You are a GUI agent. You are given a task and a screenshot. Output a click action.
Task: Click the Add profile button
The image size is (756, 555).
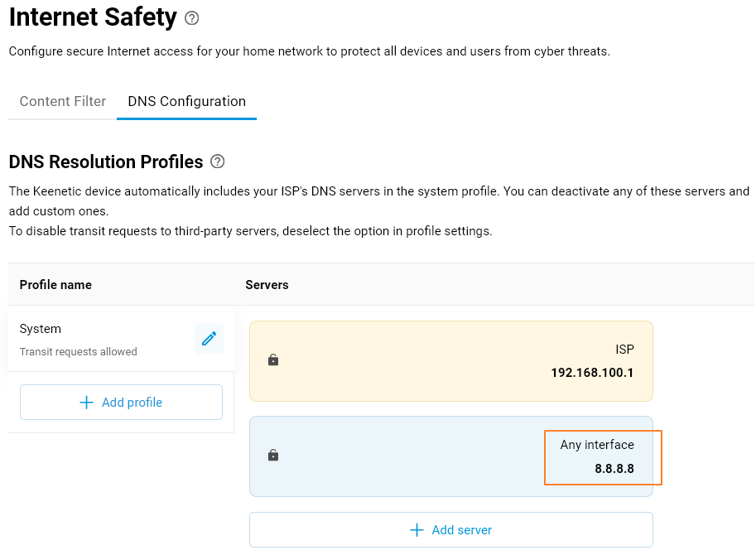[x=121, y=402]
